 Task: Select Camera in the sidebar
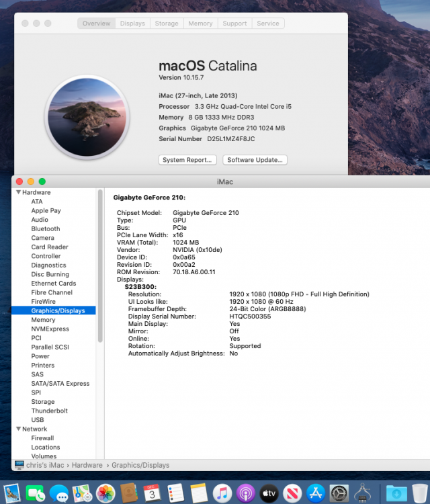(x=43, y=238)
